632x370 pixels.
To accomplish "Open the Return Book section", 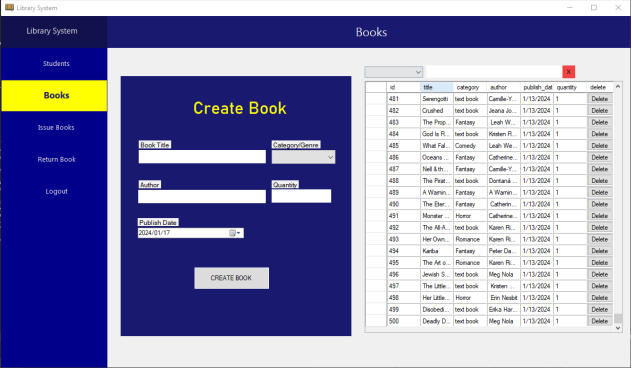I will (56, 159).
